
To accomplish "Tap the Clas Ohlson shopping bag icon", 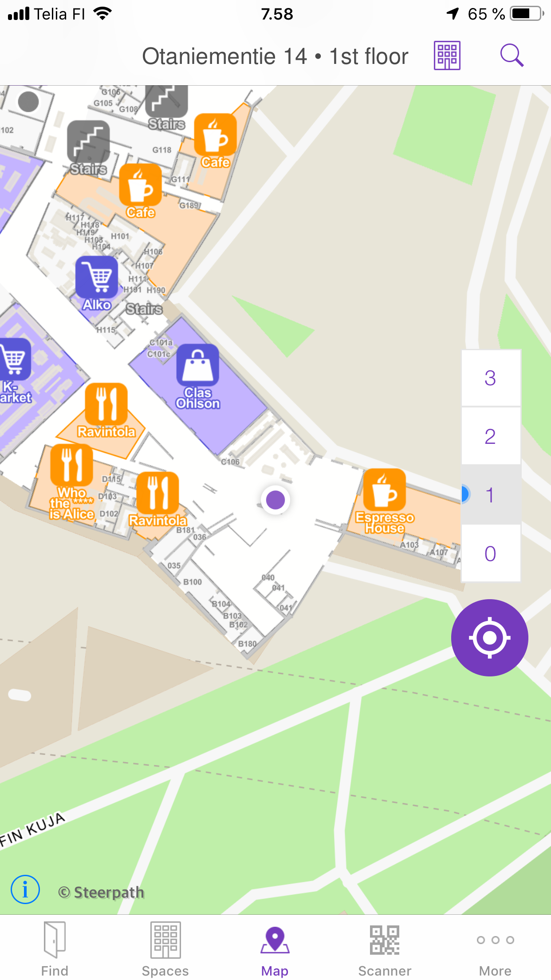I will [198, 365].
